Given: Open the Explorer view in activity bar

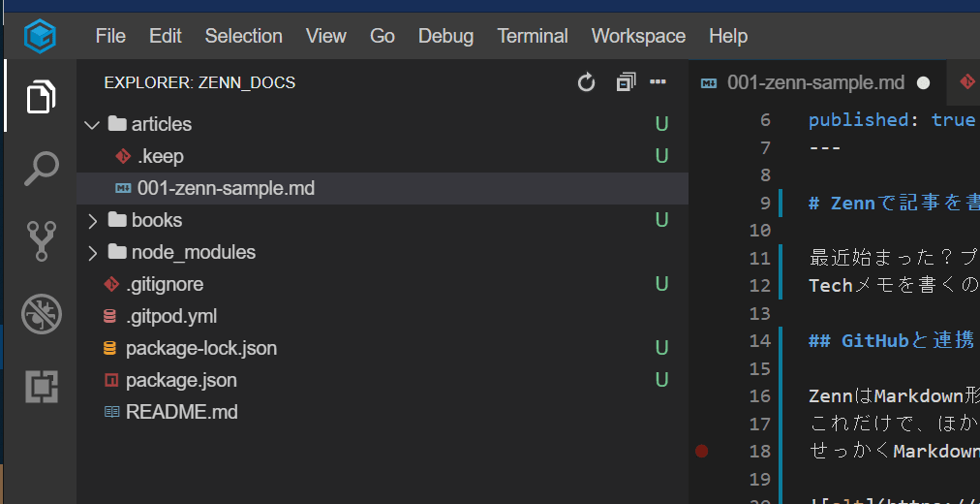Looking at the screenshot, I should click(41, 97).
